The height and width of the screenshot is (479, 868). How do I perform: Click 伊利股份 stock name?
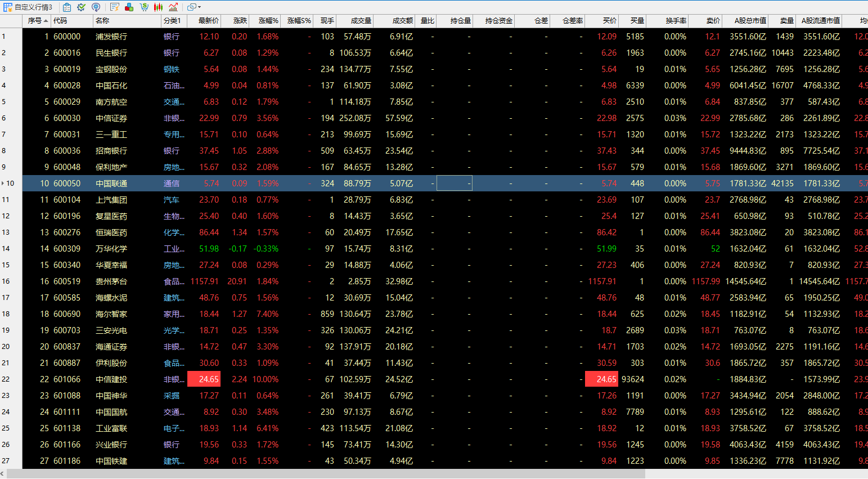tap(111, 363)
